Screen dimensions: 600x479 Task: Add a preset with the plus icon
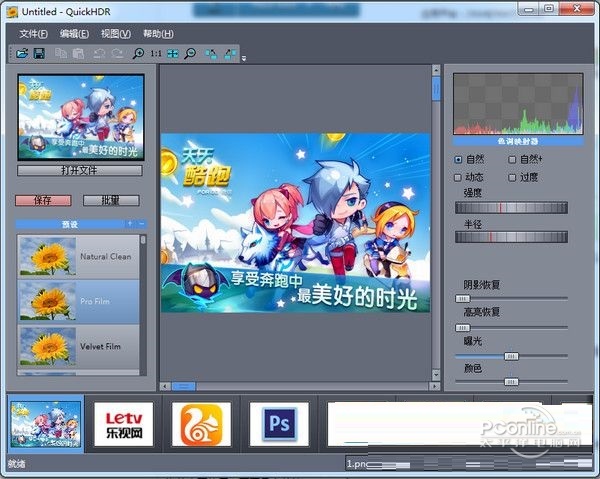pyautogui.click(x=130, y=224)
